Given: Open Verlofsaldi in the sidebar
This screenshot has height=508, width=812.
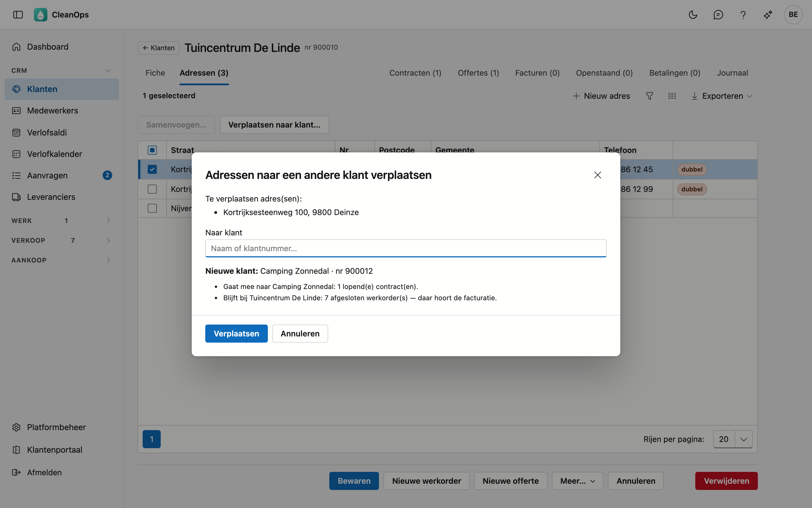Looking at the screenshot, I should click(x=62, y=132).
